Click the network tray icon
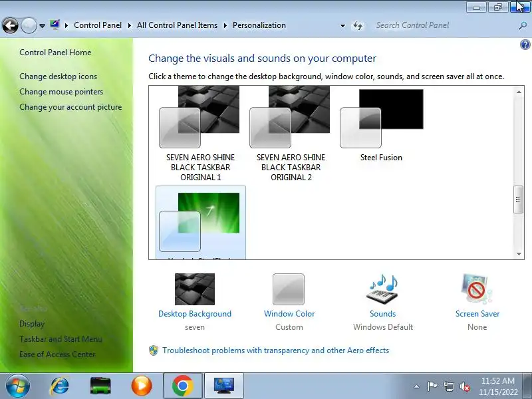This screenshot has height=399, width=532. [448, 386]
